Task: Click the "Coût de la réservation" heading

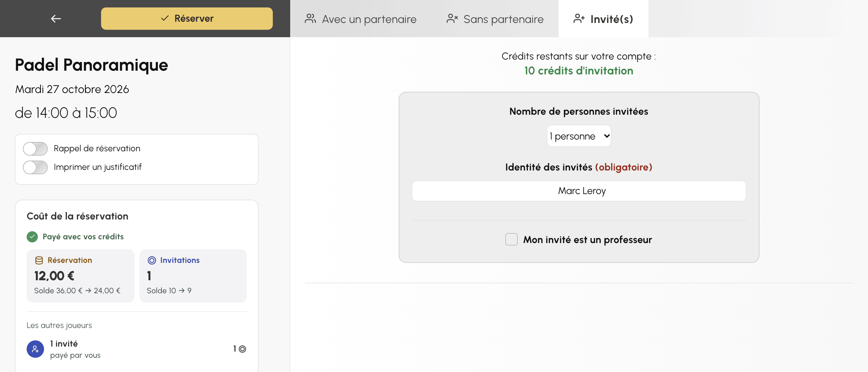Action: coord(77,216)
